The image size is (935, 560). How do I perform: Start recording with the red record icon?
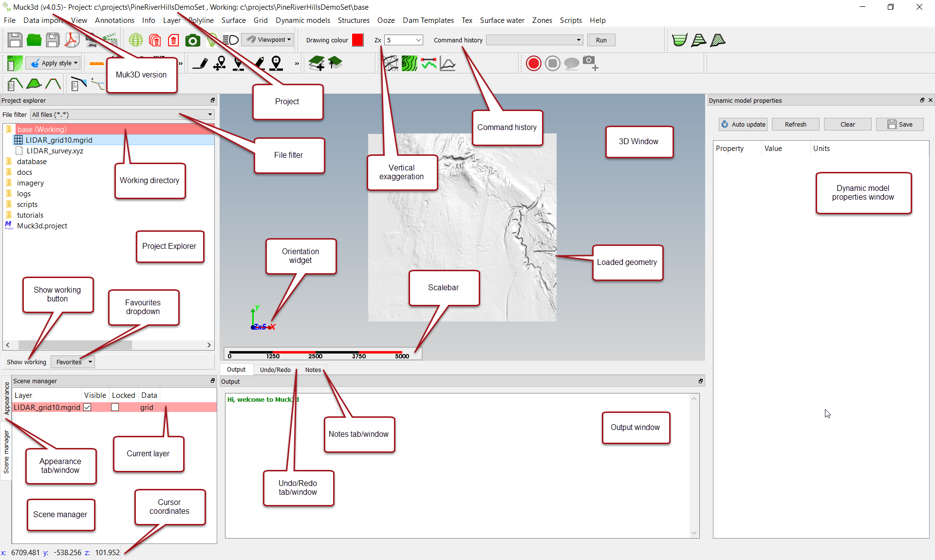point(533,63)
